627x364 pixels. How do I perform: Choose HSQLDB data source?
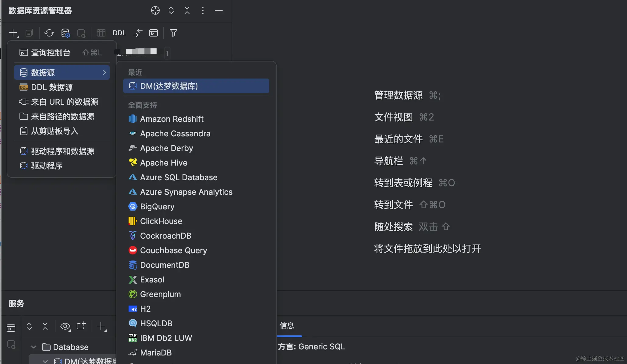pyautogui.click(x=196, y=324)
